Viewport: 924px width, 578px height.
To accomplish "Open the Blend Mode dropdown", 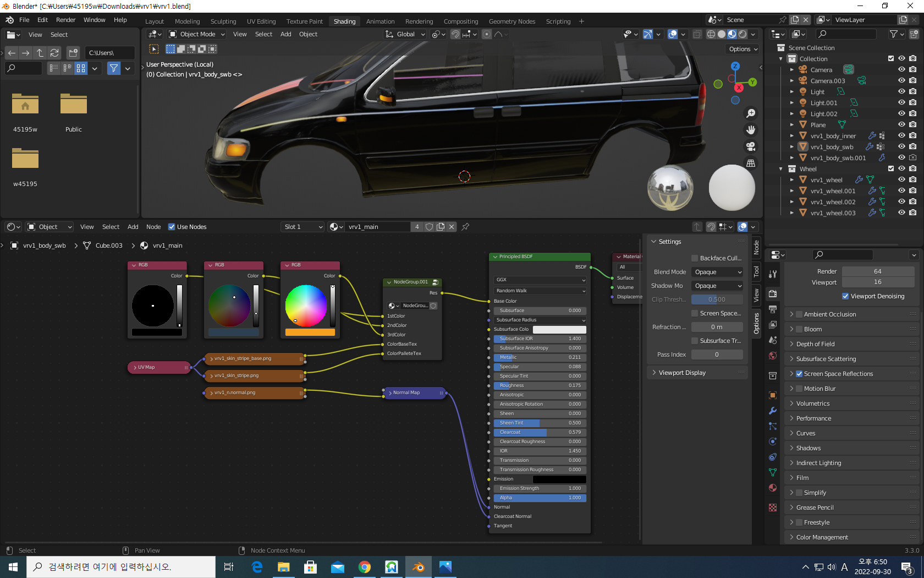I will [x=717, y=272].
